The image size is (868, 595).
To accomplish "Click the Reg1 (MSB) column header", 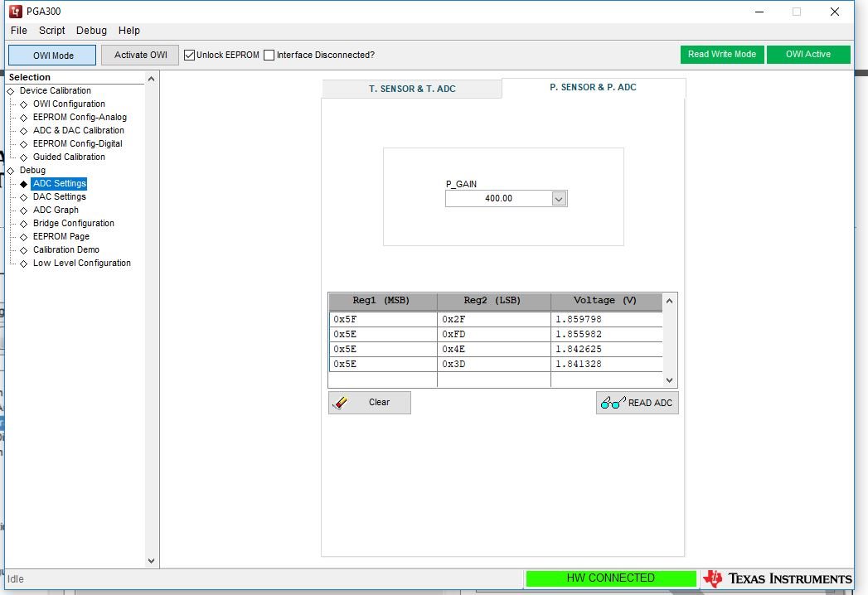I will (382, 301).
